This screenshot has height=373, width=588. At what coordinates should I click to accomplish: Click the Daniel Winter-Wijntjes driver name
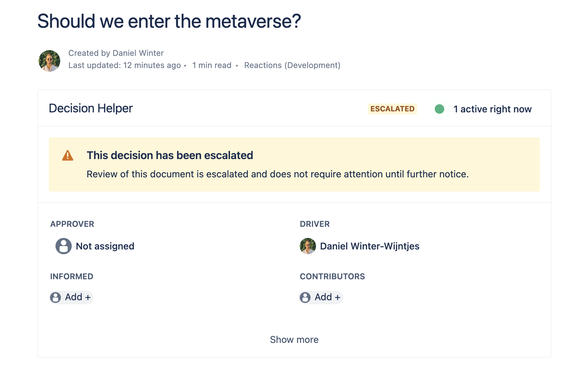pos(369,246)
